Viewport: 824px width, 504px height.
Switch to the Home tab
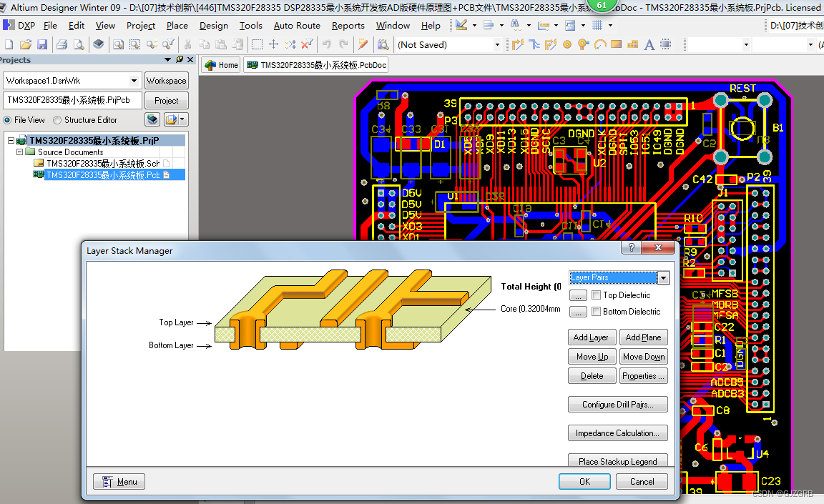pos(221,65)
